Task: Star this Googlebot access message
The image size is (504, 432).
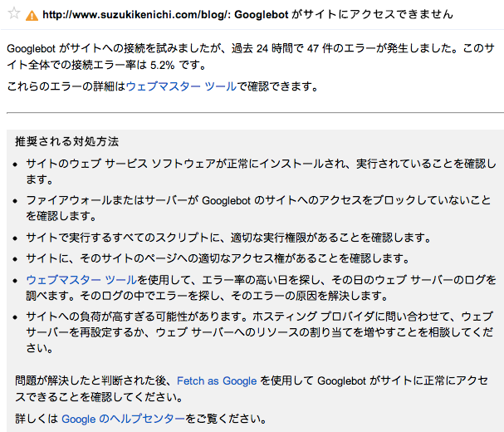Action: click(14, 13)
